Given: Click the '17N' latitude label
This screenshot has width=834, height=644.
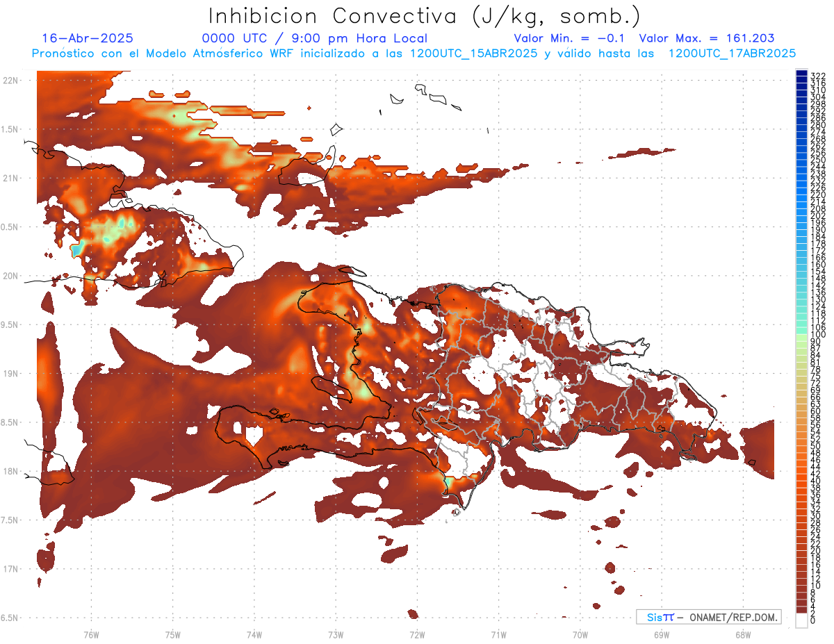Looking at the screenshot, I should 10,568.
